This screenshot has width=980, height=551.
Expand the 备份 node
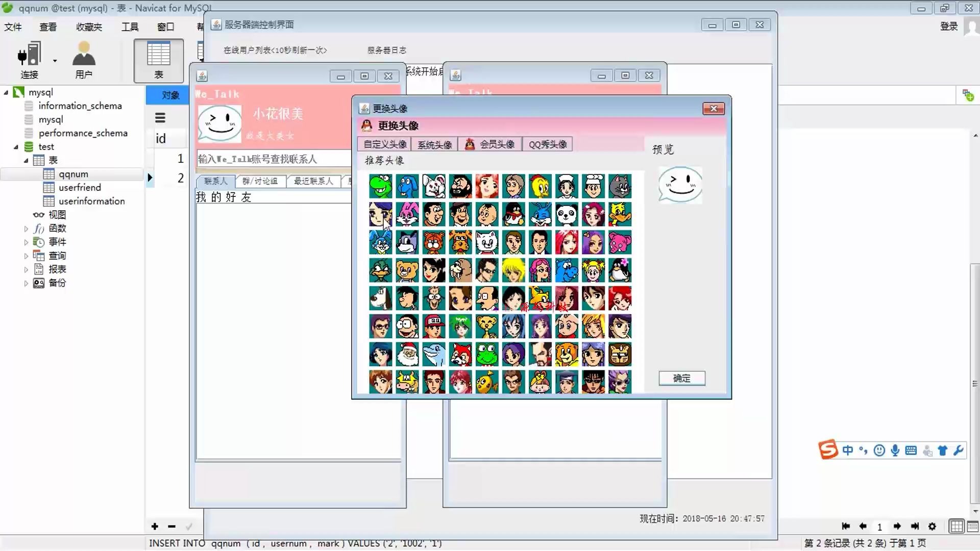26,283
